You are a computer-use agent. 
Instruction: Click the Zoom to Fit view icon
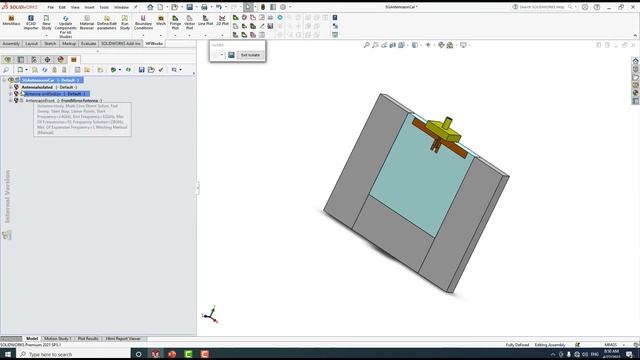click(x=367, y=45)
